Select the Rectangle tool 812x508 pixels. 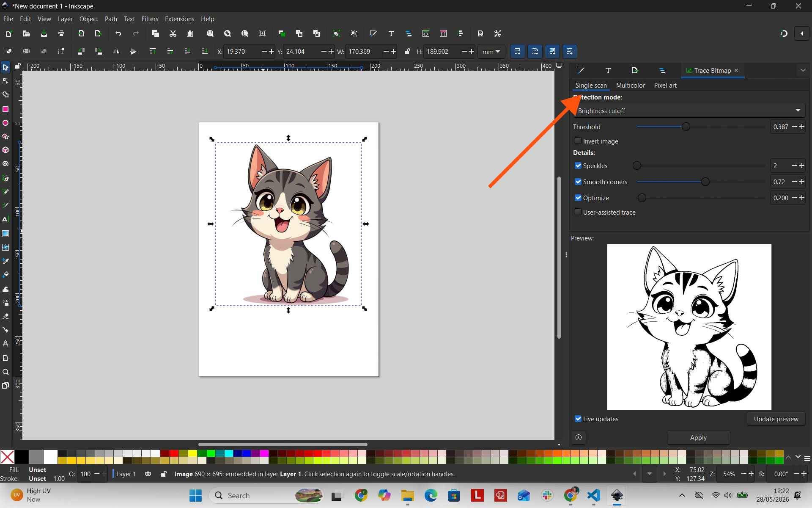click(5, 109)
